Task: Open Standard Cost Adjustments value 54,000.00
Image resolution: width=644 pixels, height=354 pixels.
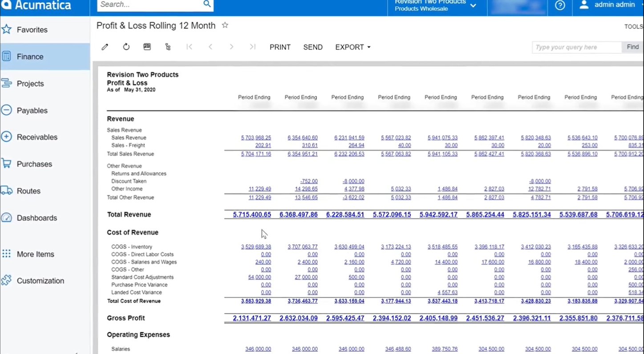Action: [x=259, y=277]
